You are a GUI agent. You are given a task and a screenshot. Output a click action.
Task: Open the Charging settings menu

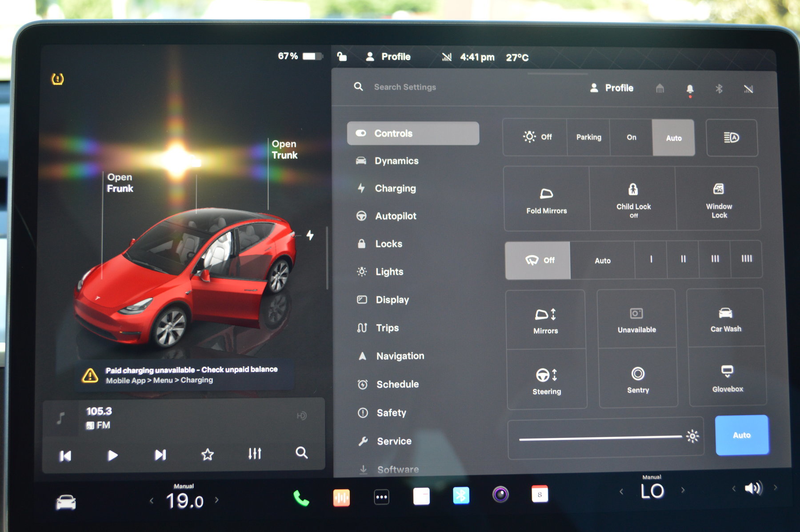(x=395, y=188)
